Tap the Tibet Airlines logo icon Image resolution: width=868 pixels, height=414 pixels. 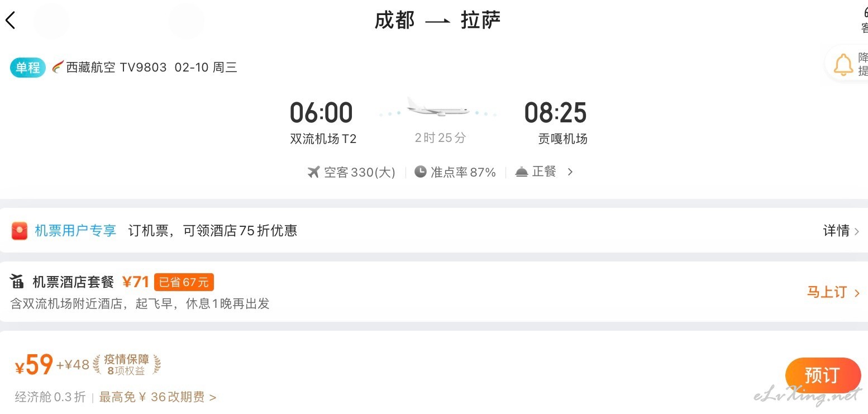[58, 68]
